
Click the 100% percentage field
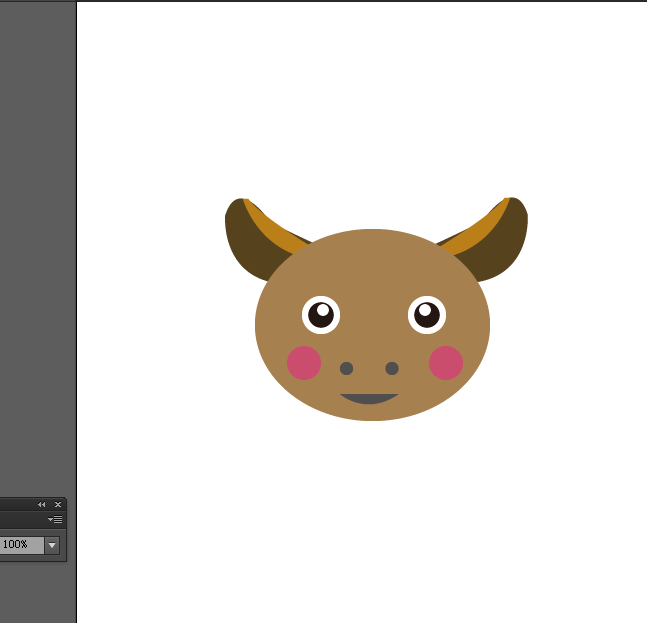pyautogui.click(x=21, y=545)
